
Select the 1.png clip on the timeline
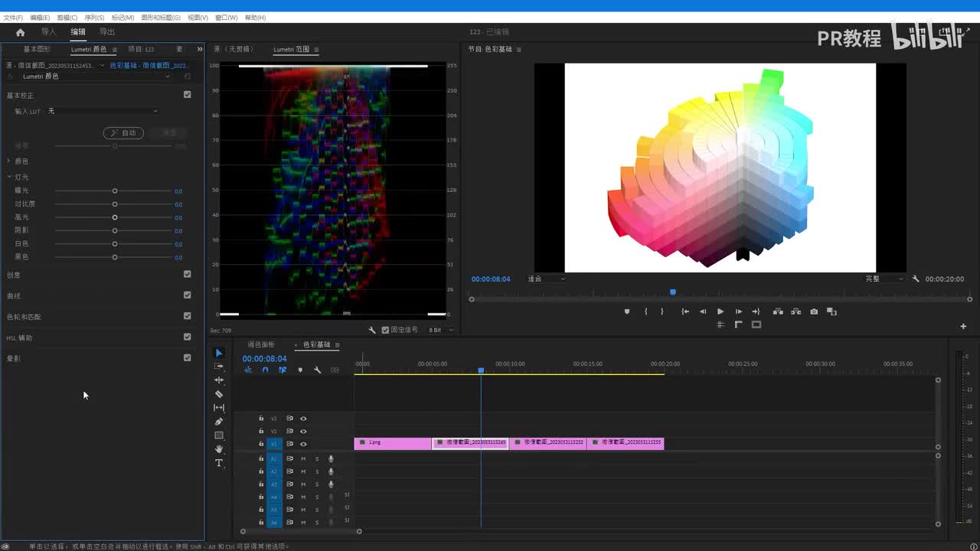[392, 443]
